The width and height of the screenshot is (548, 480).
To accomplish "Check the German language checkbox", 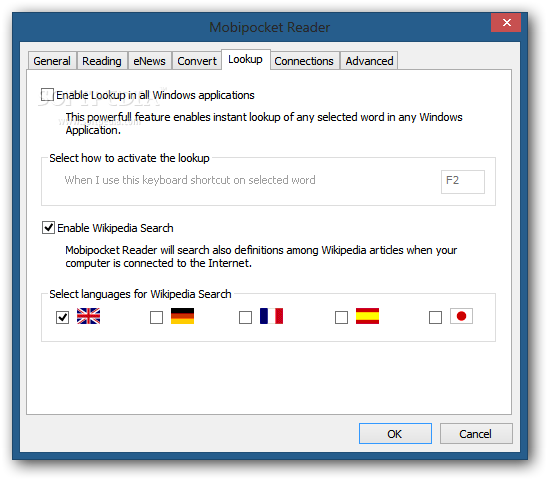I will click(x=156, y=317).
